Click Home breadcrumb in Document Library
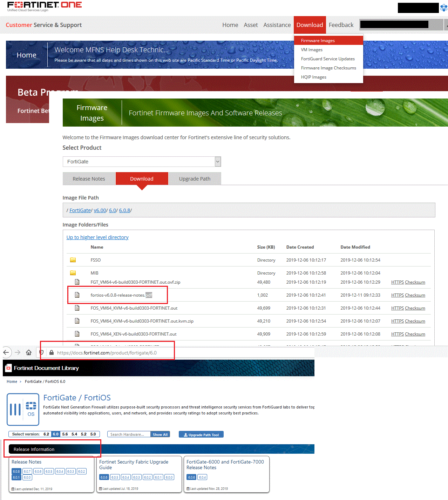This screenshot has height=500, width=448. click(x=12, y=381)
